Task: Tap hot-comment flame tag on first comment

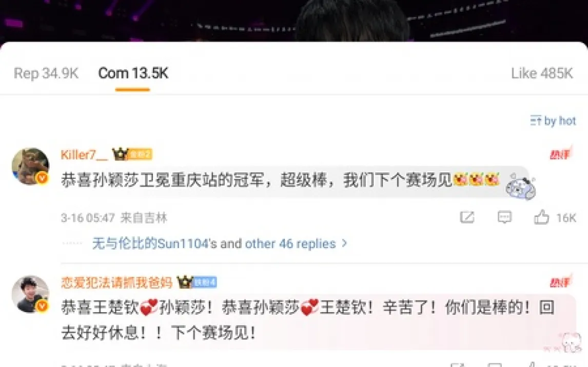Action: (x=561, y=154)
